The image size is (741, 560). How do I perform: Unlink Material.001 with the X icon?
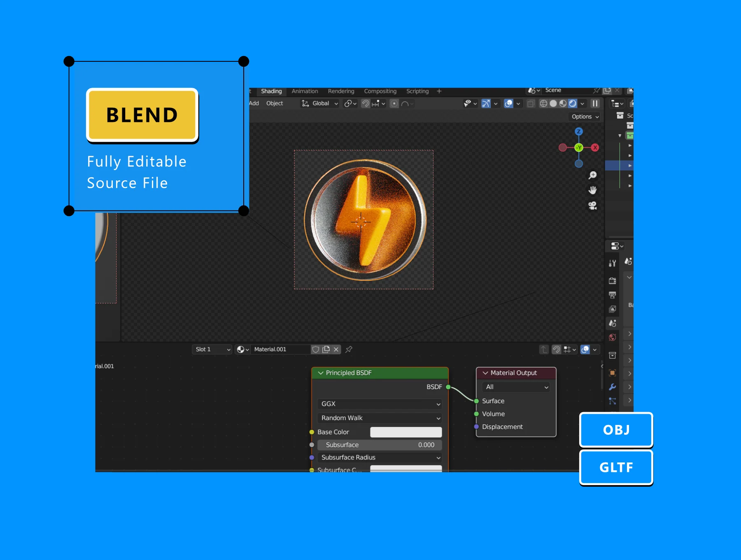click(336, 349)
